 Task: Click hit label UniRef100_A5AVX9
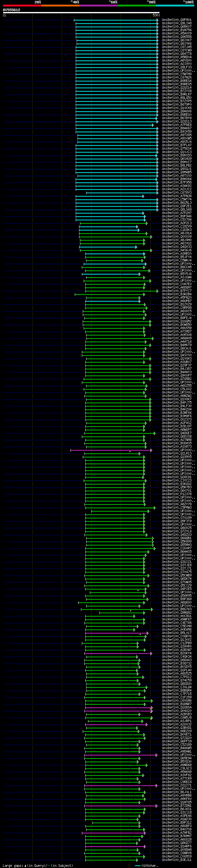coord(176,33)
